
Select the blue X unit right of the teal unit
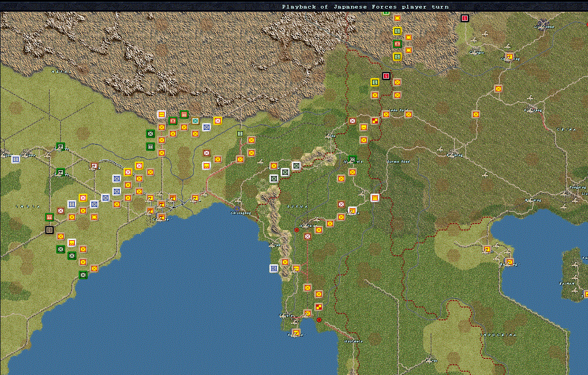(x=206, y=127)
